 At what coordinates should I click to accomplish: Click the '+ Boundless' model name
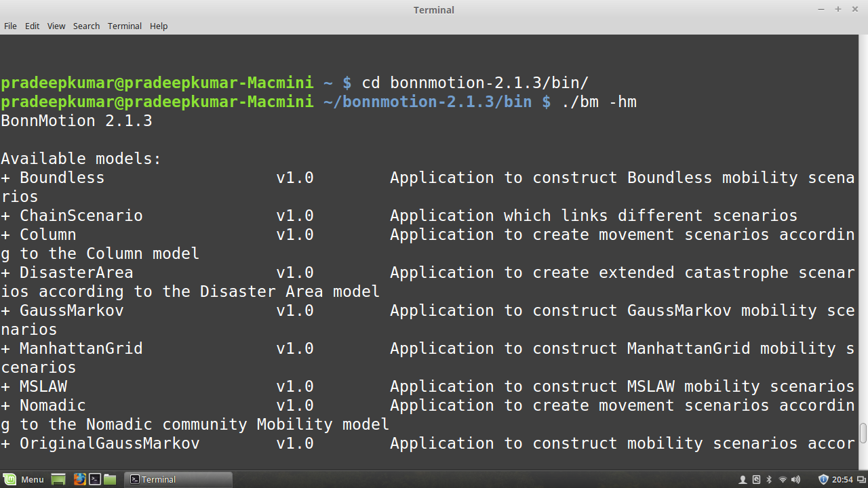53,178
